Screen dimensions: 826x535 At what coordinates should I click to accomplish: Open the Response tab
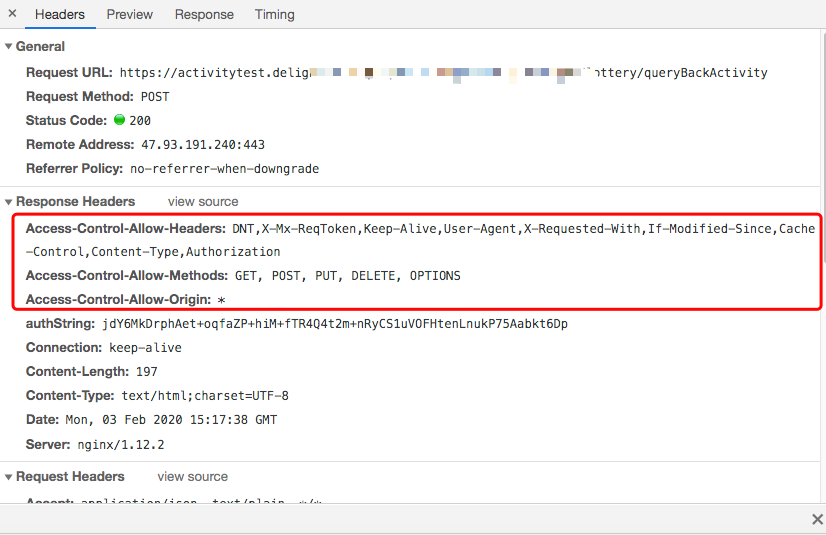click(204, 15)
